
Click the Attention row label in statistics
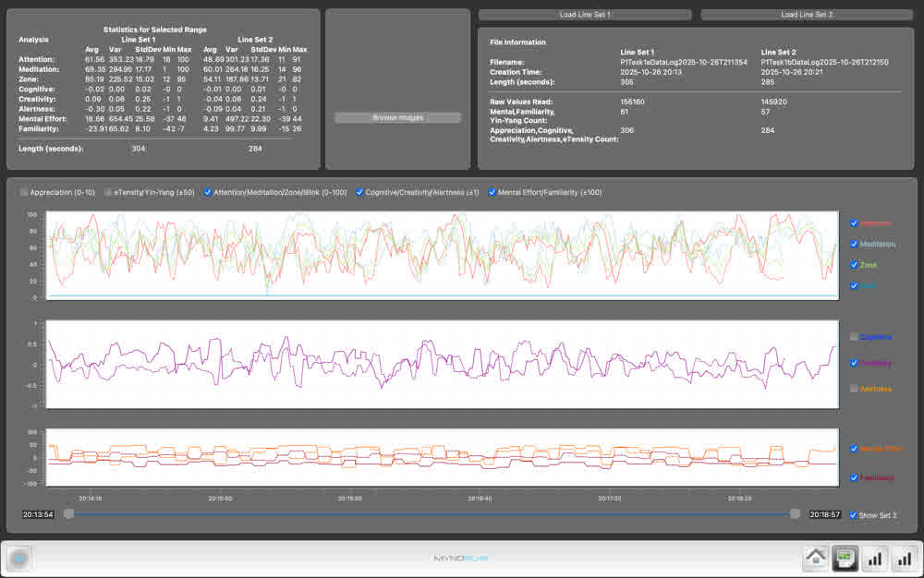36,59
